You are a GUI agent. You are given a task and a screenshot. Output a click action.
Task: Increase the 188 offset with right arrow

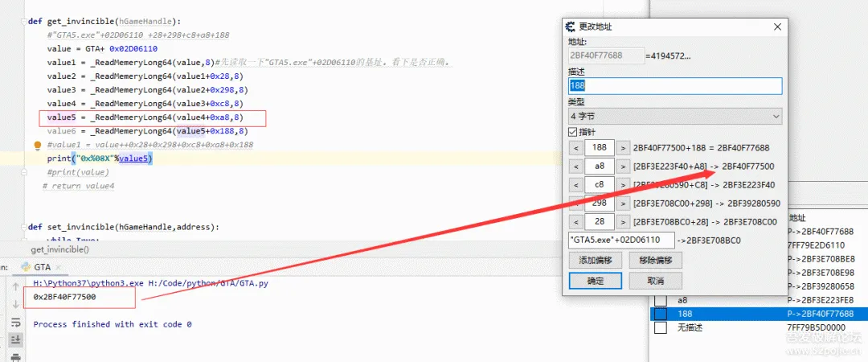pos(623,148)
